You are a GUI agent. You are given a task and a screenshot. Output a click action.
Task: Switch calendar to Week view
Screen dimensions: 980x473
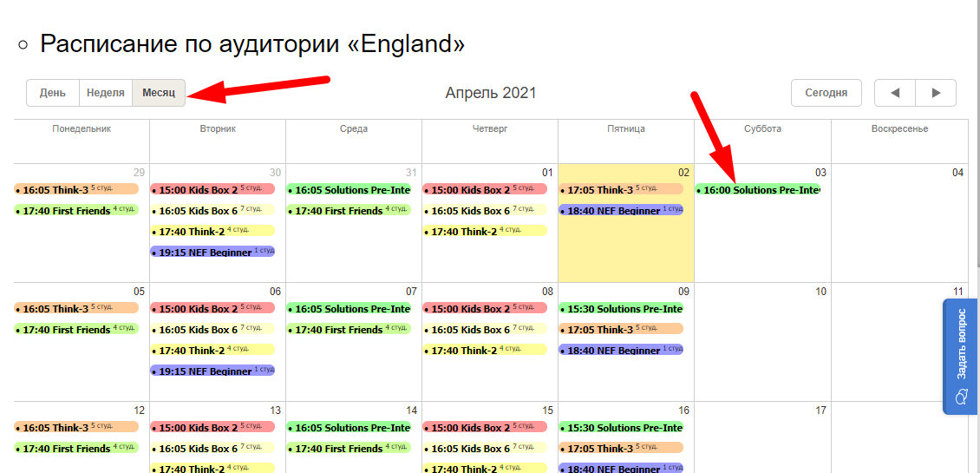point(106,93)
